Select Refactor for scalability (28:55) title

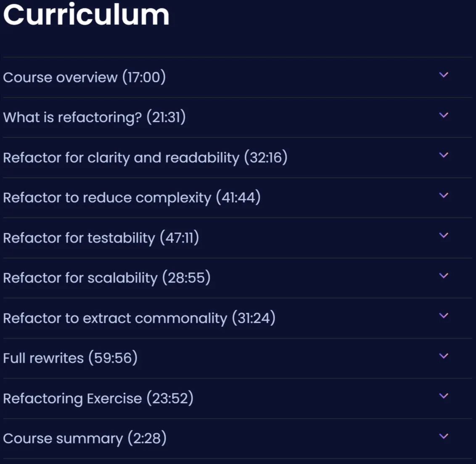coord(107,278)
